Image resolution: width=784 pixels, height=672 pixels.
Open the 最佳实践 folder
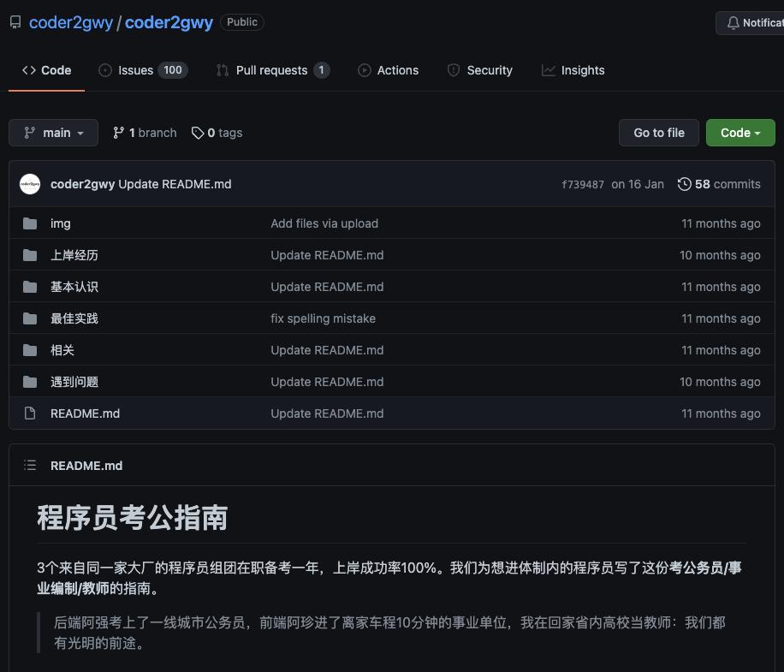coord(74,318)
